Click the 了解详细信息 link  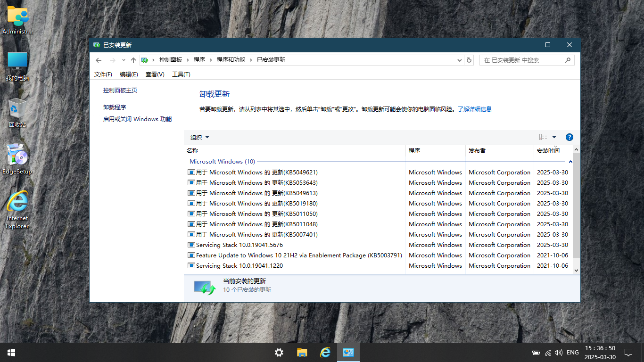[x=475, y=109]
